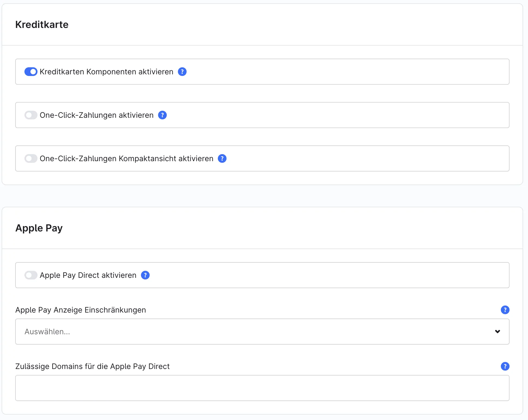Viewport: 528px width, 420px height.
Task: Click 'Apple Pay Anzeige Einschränkungen' field label
Action: coord(81,310)
